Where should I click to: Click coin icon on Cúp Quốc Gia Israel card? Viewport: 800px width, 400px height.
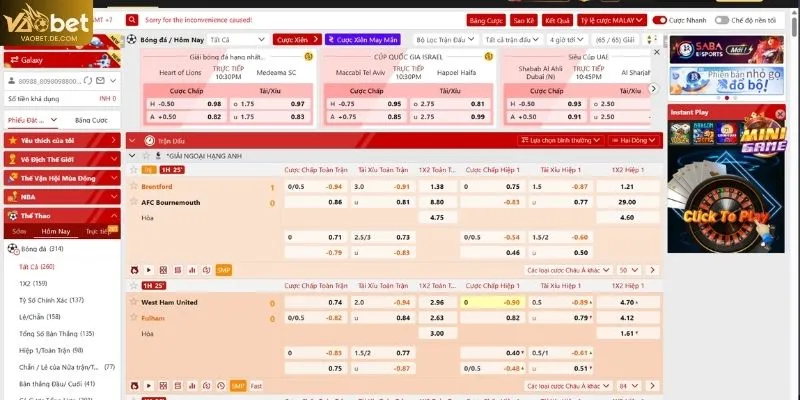click(x=488, y=56)
